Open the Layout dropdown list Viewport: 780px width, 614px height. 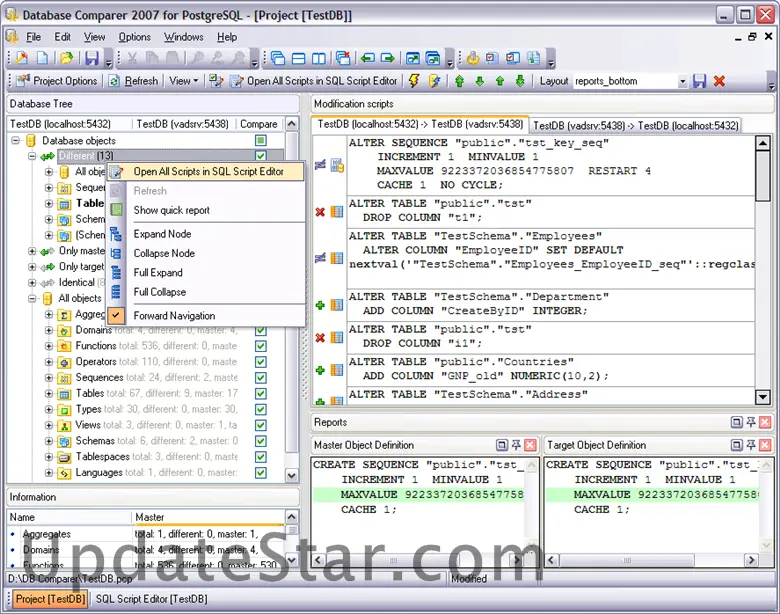pyautogui.click(x=683, y=81)
